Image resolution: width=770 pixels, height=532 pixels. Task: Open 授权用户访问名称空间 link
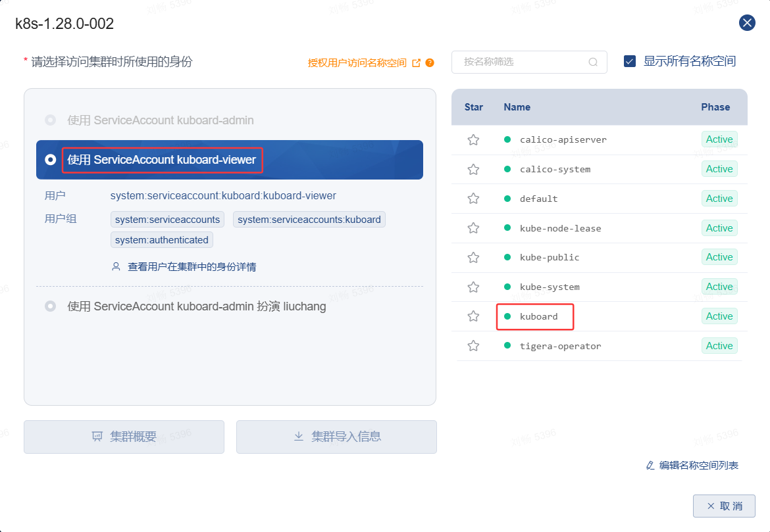tap(357, 63)
